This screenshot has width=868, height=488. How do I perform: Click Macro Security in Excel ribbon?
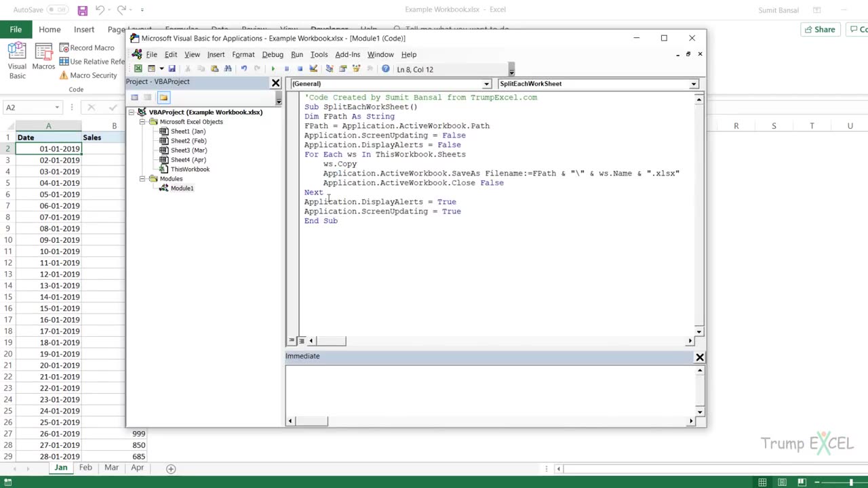[88, 75]
